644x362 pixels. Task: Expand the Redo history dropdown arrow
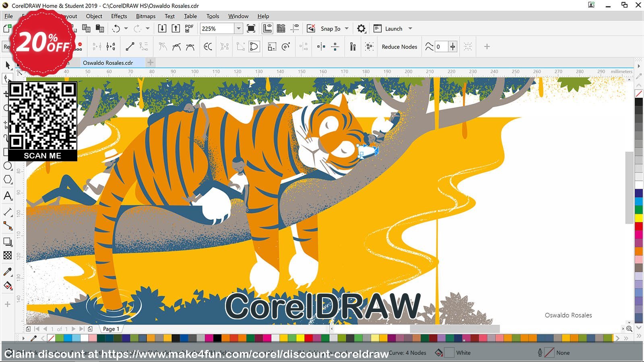pyautogui.click(x=147, y=29)
